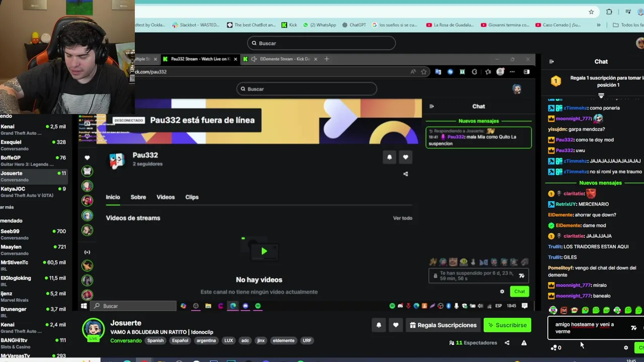Screen dimensions: 644x362
Task: Click Spotify icon in inner system tray
Action: [x=392, y=306]
